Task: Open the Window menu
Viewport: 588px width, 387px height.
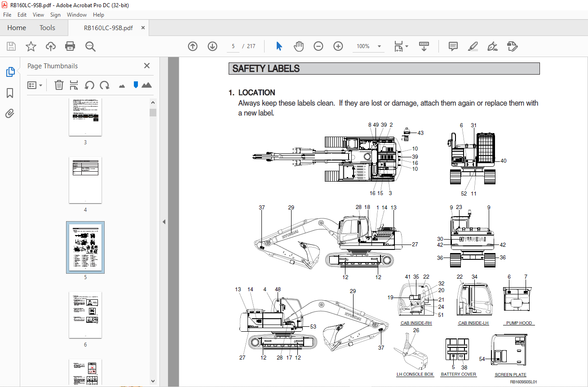Action: [77, 15]
